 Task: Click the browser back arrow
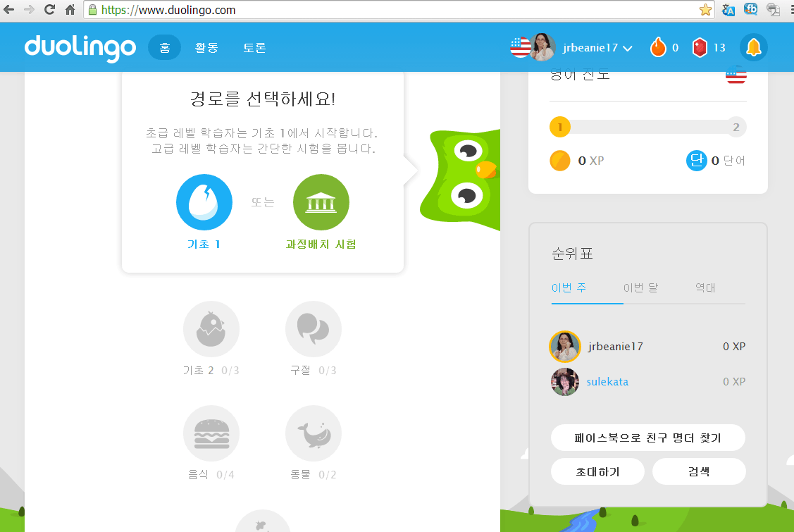(x=9, y=10)
